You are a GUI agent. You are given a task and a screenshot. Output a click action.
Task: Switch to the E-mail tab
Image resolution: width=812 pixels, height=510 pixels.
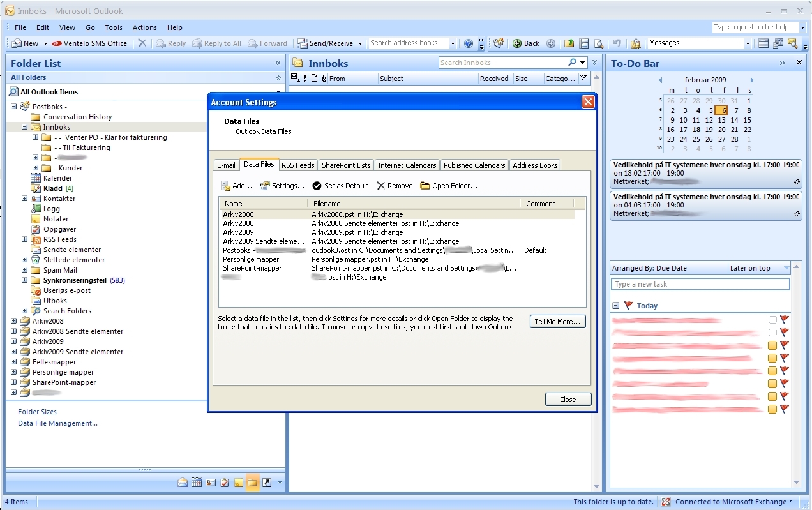(226, 165)
